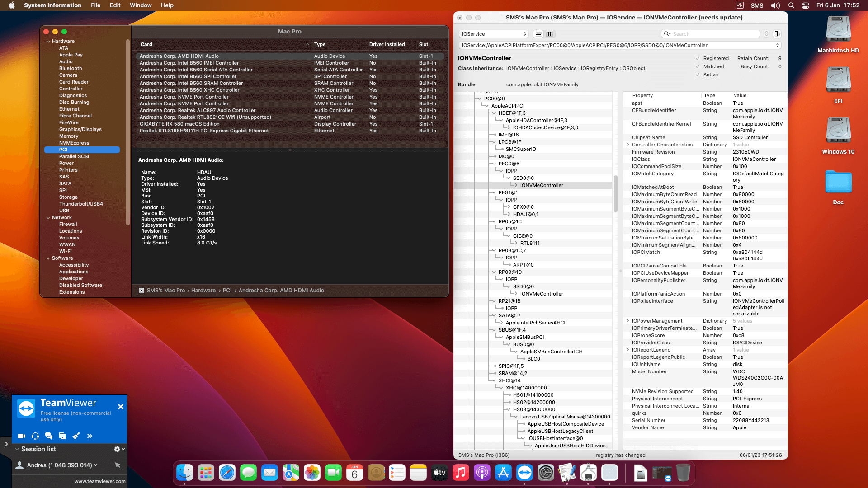
Task: Open the Help menu
Action: click(167, 5)
